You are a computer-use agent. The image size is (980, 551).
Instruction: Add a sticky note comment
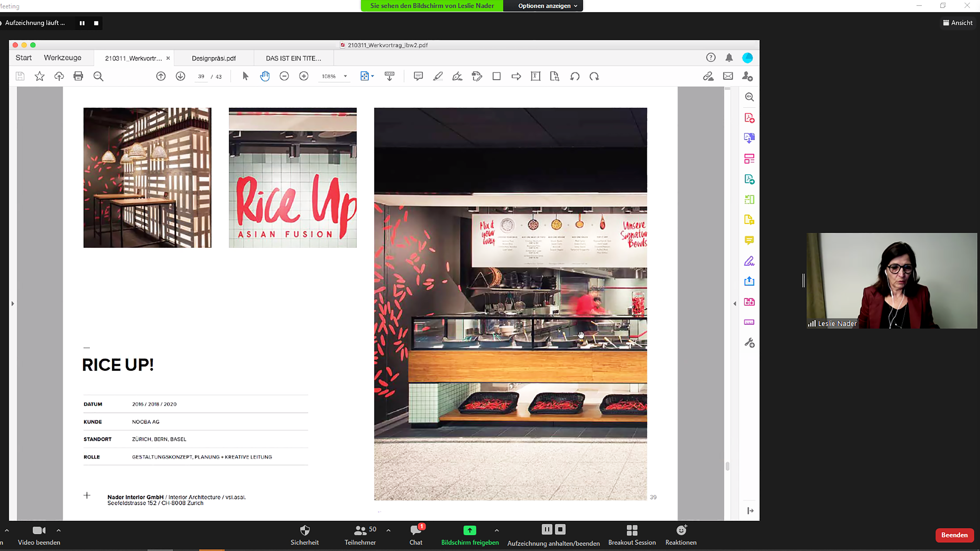point(418,76)
